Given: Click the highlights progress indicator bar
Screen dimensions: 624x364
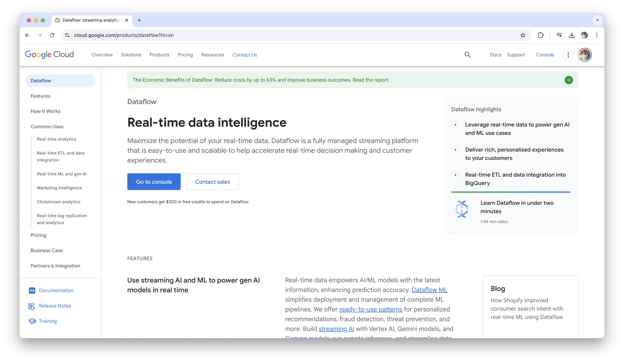Looking at the screenshot, I should pyautogui.click(x=510, y=192).
